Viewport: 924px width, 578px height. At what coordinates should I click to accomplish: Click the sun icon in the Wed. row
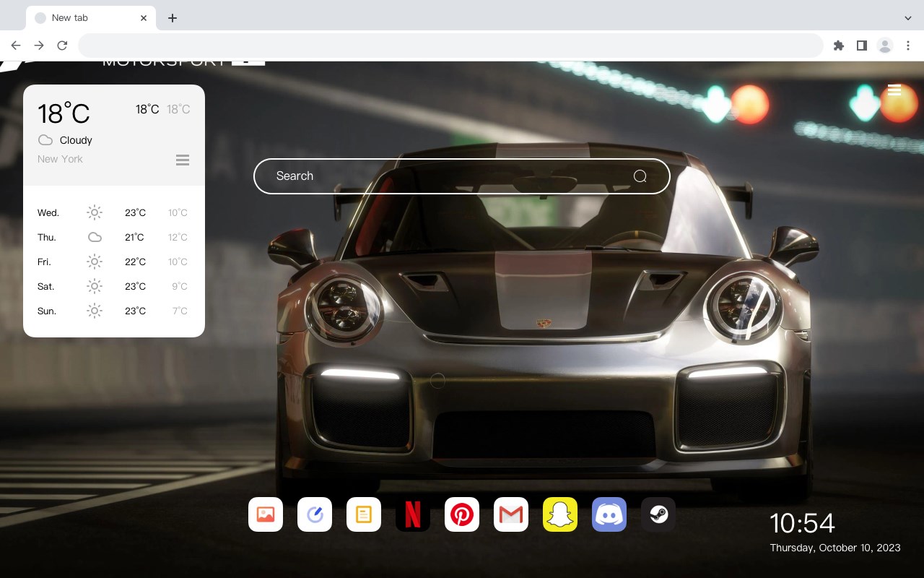coord(95,212)
